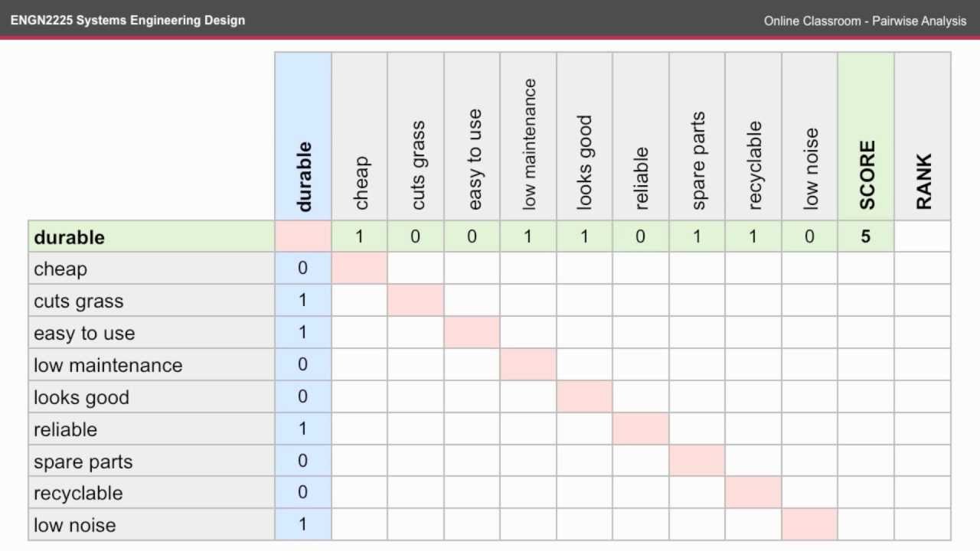Click the "low maintenance" column header
The image size is (980, 551).
(528, 144)
